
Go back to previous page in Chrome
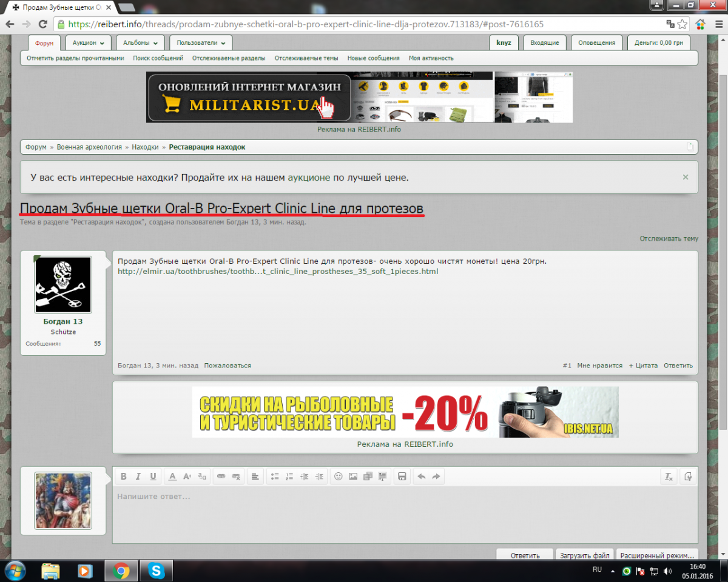[10, 24]
